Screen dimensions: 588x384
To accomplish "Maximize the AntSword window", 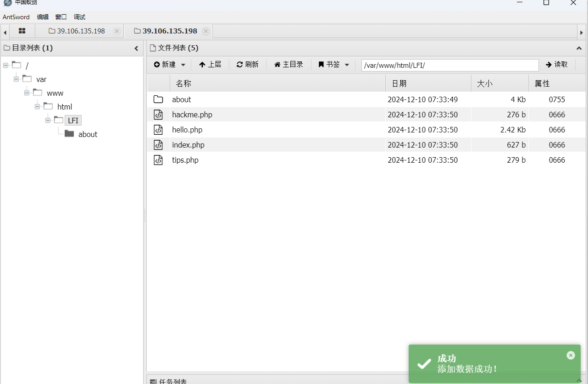I will (546, 3).
